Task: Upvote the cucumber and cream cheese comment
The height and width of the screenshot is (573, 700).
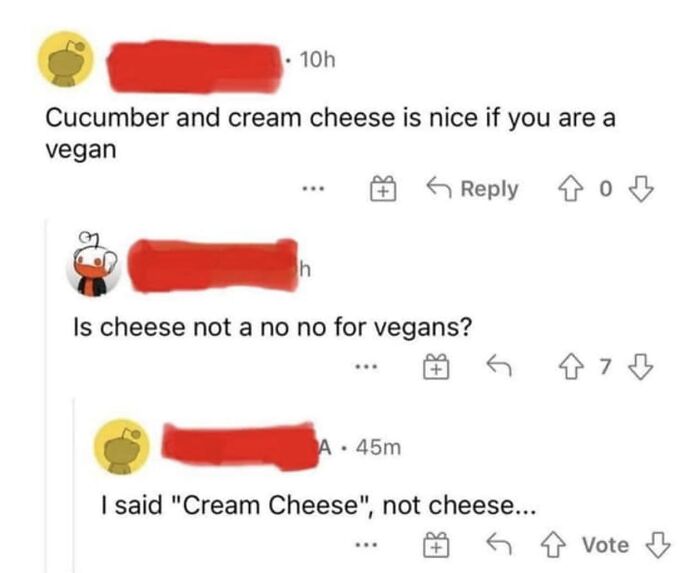Action: point(570,189)
